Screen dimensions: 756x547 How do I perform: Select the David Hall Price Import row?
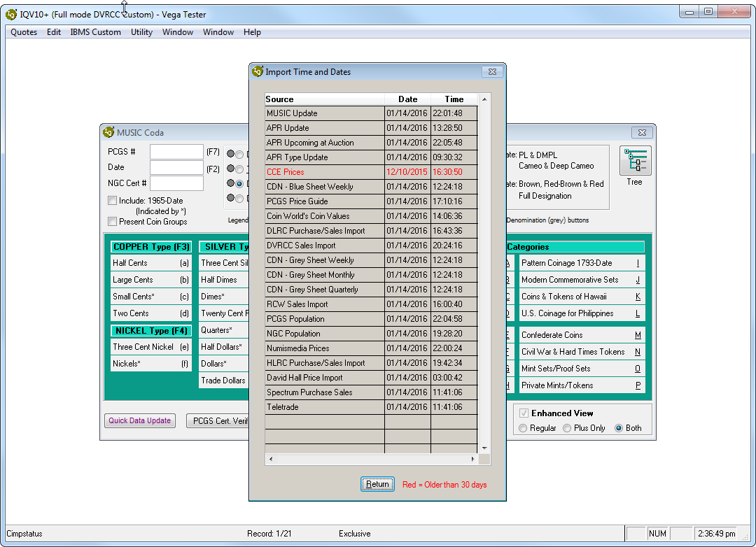371,378
